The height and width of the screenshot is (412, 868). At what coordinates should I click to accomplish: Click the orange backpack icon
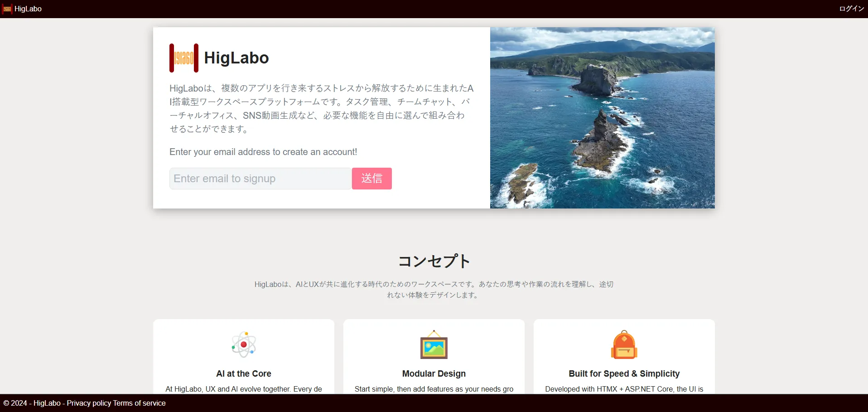click(624, 344)
